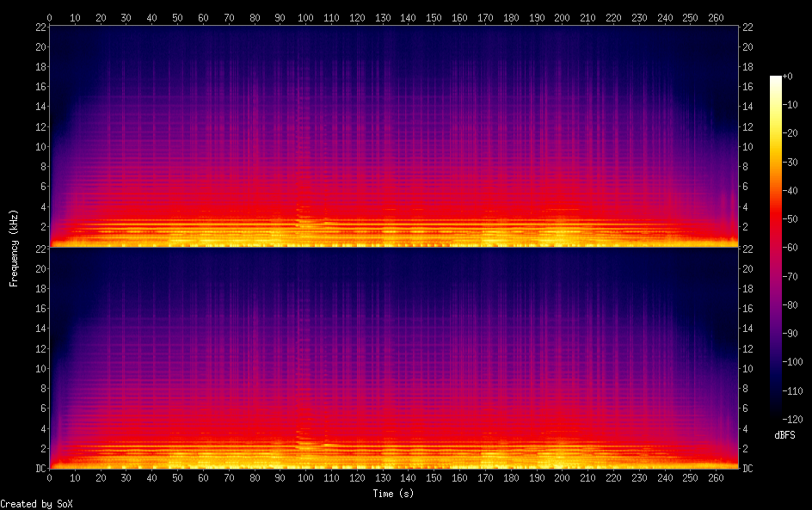This screenshot has height=510, width=812.
Task: Click the 130 tick on the top time axis
Action: [383, 17]
